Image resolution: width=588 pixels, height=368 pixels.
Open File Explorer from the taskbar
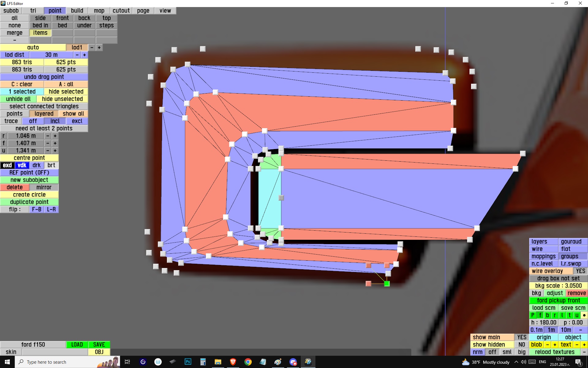click(218, 362)
